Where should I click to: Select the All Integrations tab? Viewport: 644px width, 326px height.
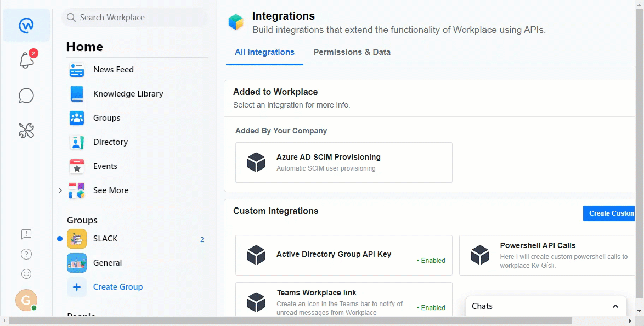click(x=264, y=52)
